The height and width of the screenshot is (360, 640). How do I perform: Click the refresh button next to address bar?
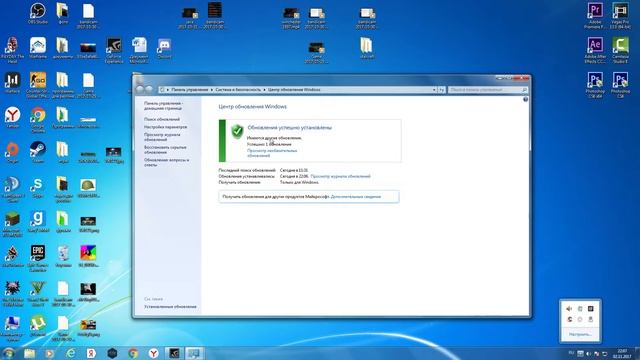pyautogui.click(x=441, y=89)
